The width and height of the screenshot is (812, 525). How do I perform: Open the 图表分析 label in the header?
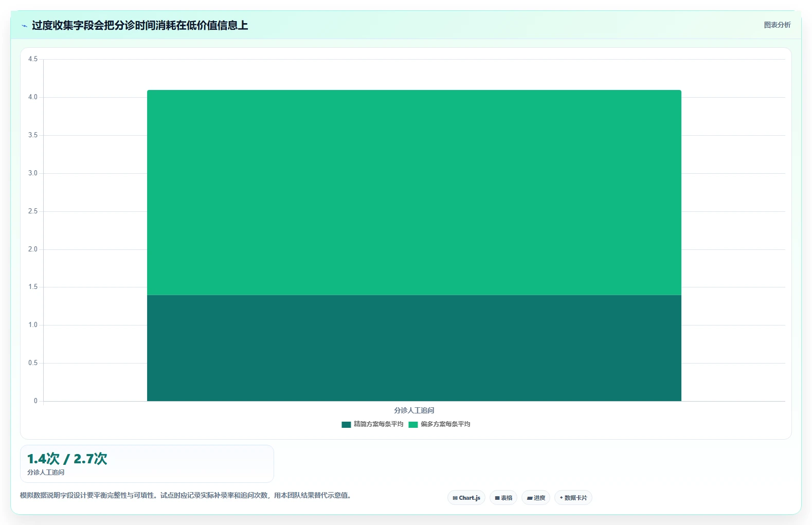tap(777, 25)
